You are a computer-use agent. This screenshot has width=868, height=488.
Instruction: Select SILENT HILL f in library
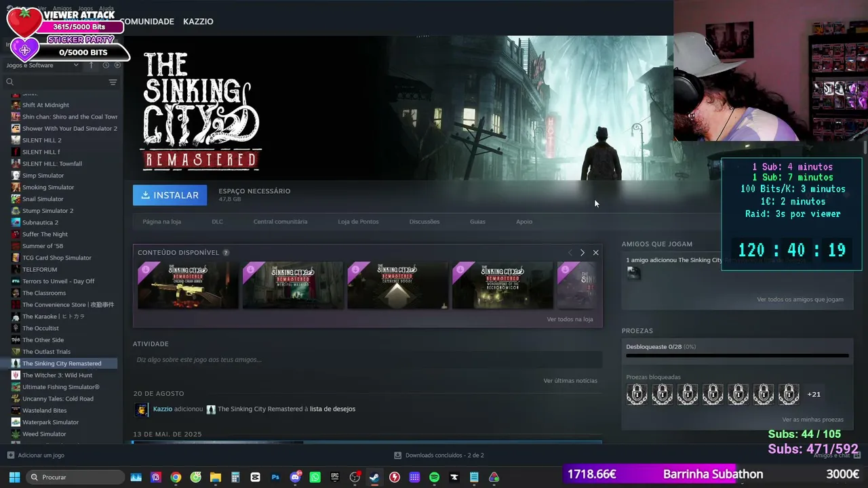[41, 152]
